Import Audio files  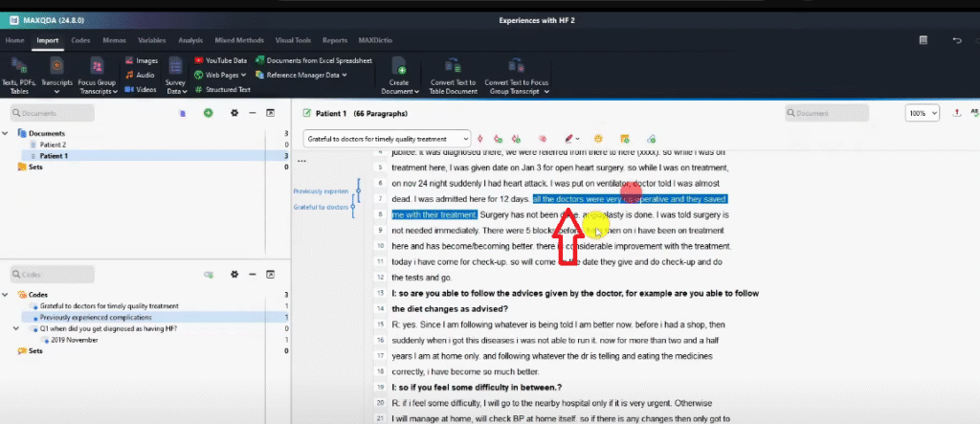pos(140,75)
